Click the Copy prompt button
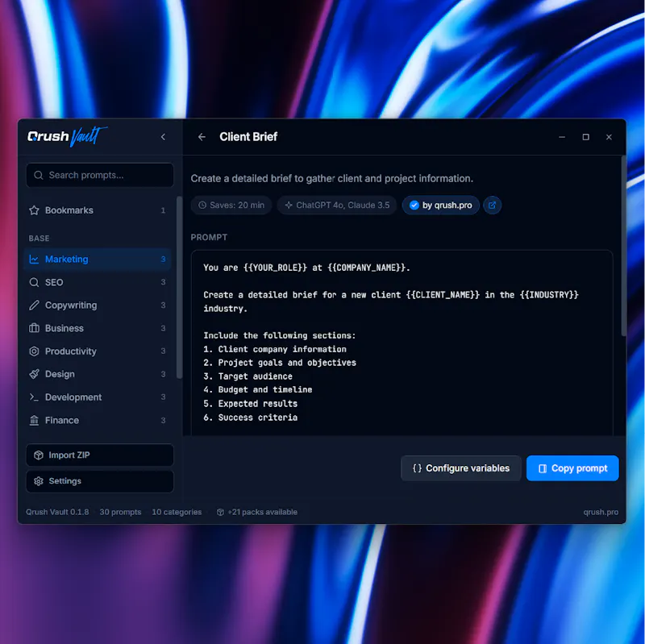Image resolution: width=645 pixels, height=644 pixels. tap(572, 468)
